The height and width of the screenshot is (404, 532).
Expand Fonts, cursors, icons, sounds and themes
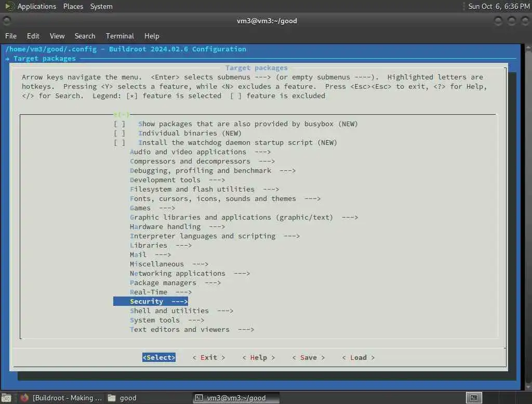(225, 198)
